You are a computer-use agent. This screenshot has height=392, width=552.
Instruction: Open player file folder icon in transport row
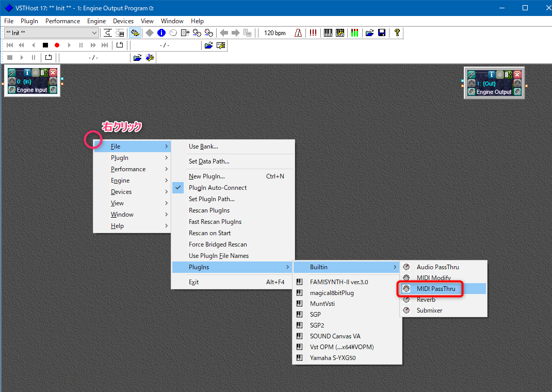point(209,45)
